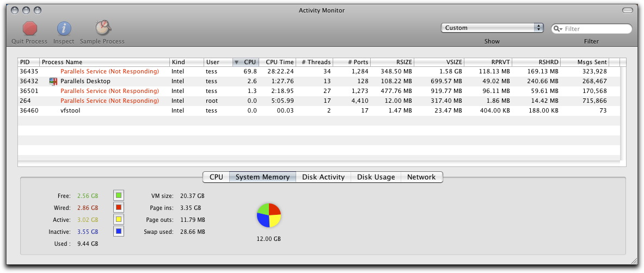The image size is (644, 273).
Task: Click the red Wired memory color swatch
Action: coord(119,207)
